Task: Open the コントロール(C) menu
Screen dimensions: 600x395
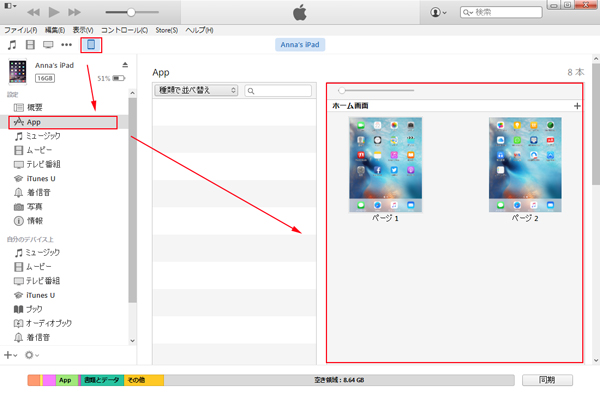Action: (124, 30)
